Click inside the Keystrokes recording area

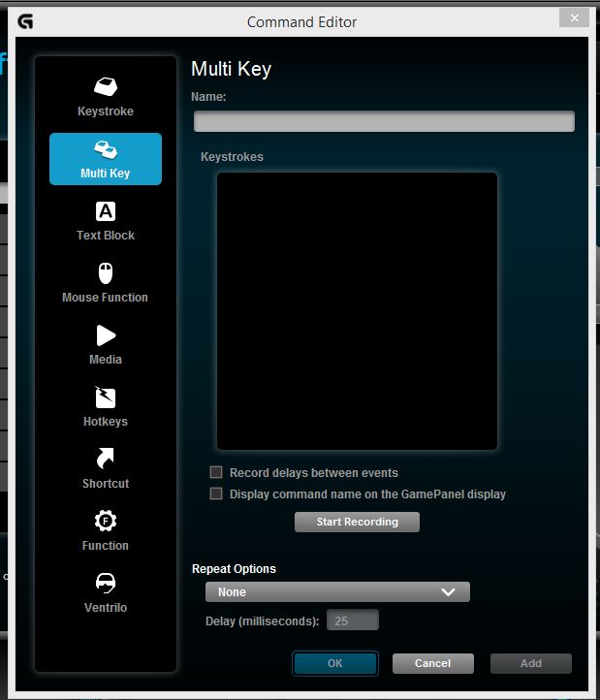(x=357, y=311)
